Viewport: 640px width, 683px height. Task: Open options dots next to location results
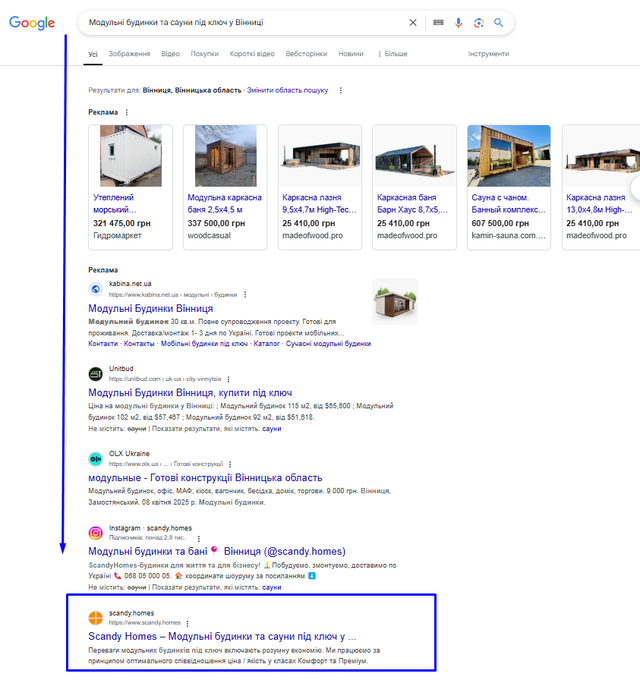pyautogui.click(x=341, y=90)
